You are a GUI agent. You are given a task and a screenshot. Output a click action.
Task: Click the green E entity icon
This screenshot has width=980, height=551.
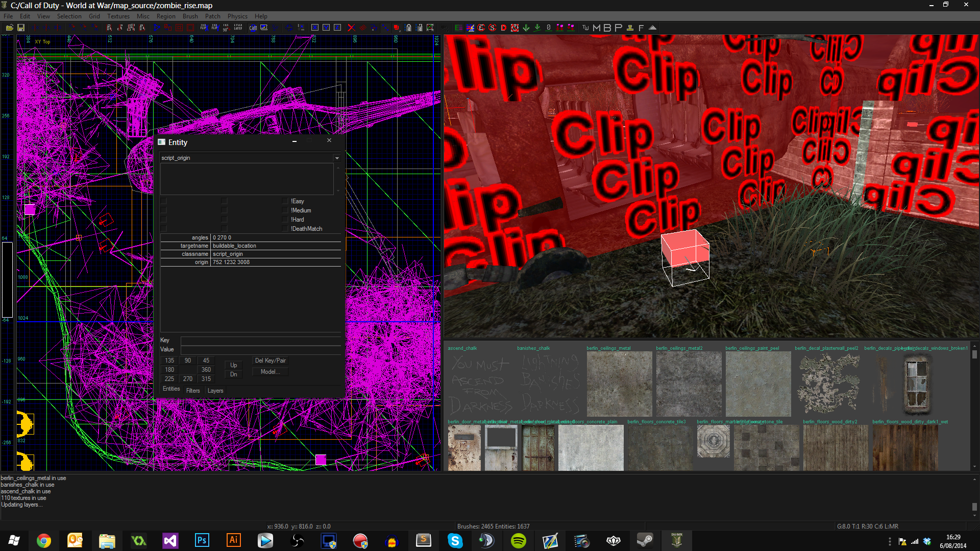click(458, 28)
